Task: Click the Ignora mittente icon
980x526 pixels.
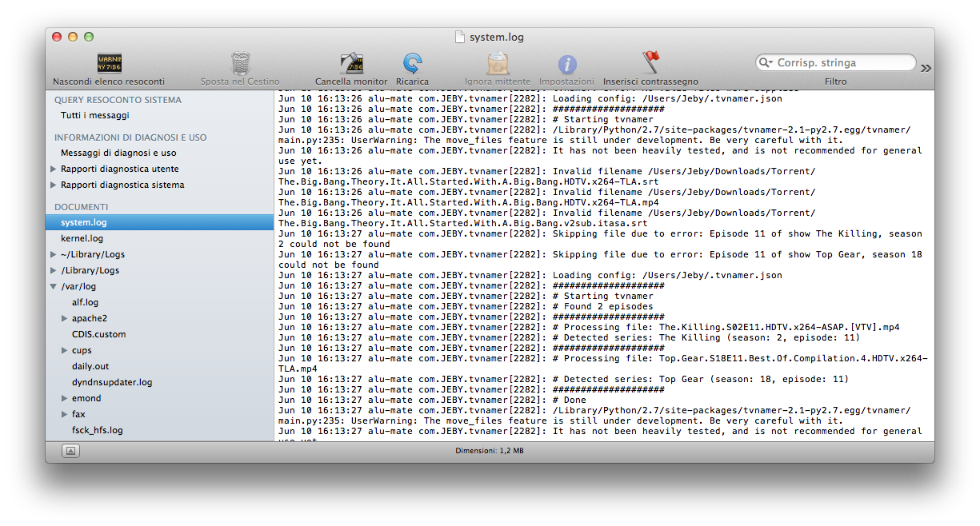Action: pos(498,63)
